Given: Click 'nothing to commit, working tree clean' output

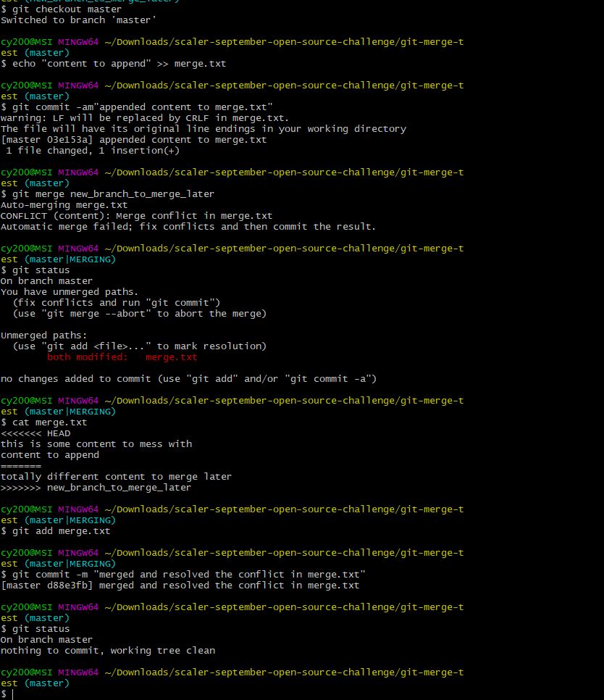Looking at the screenshot, I should point(108,651).
